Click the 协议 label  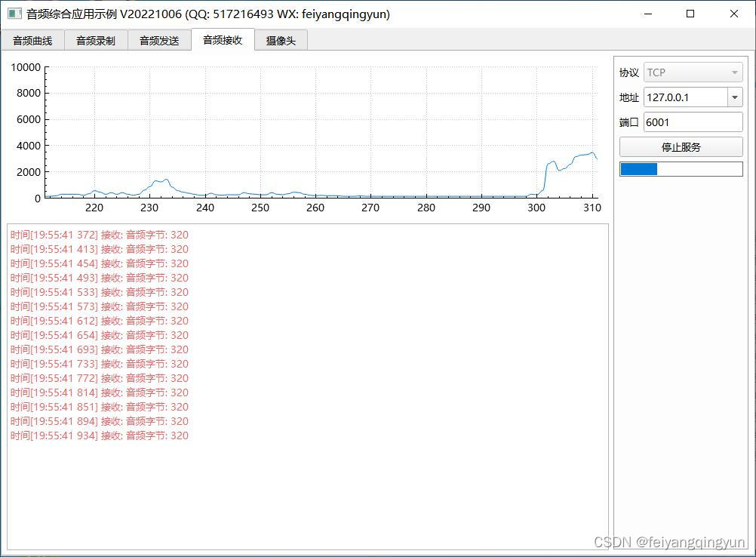coord(628,72)
